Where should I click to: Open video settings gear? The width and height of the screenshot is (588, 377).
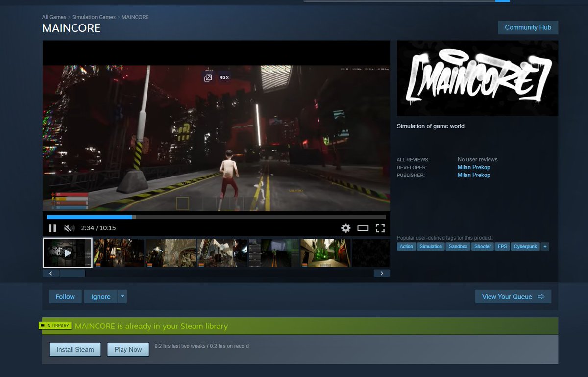[x=346, y=228]
